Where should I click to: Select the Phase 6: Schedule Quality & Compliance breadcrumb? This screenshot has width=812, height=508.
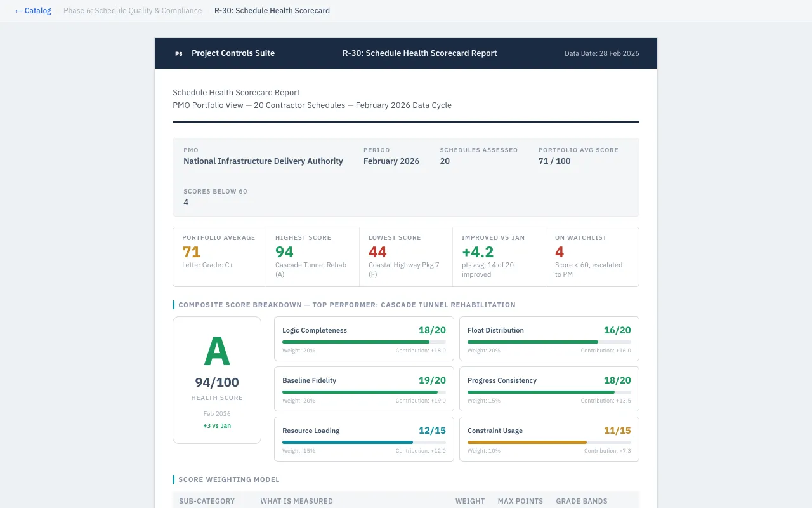[133, 10]
